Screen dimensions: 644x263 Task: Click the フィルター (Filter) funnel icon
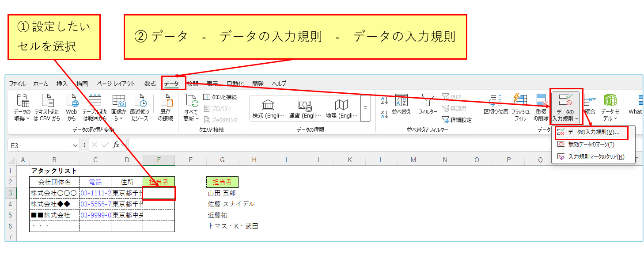click(x=428, y=100)
